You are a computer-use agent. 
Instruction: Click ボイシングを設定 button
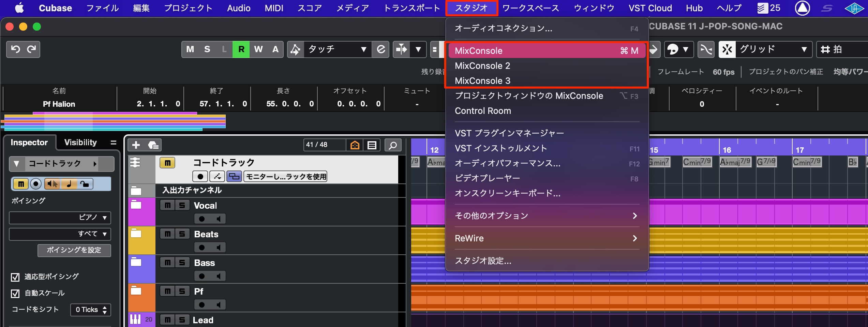coord(74,250)
